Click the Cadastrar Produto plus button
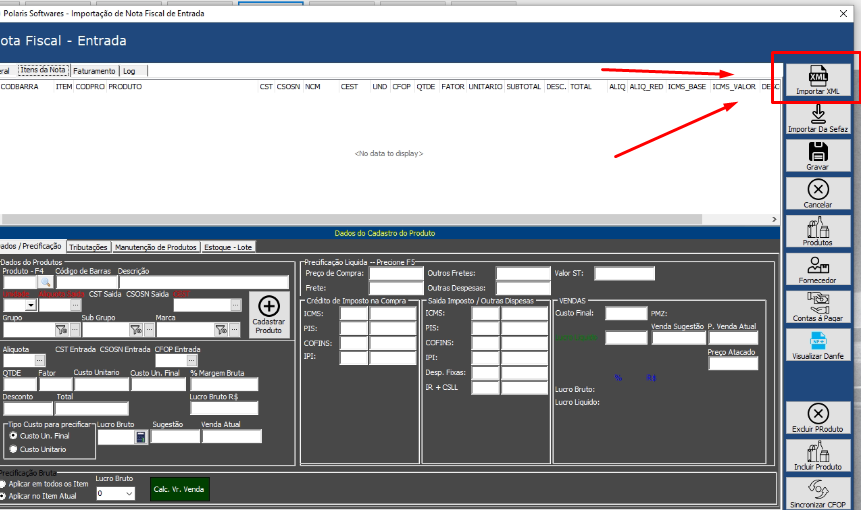 pos(268,313)
